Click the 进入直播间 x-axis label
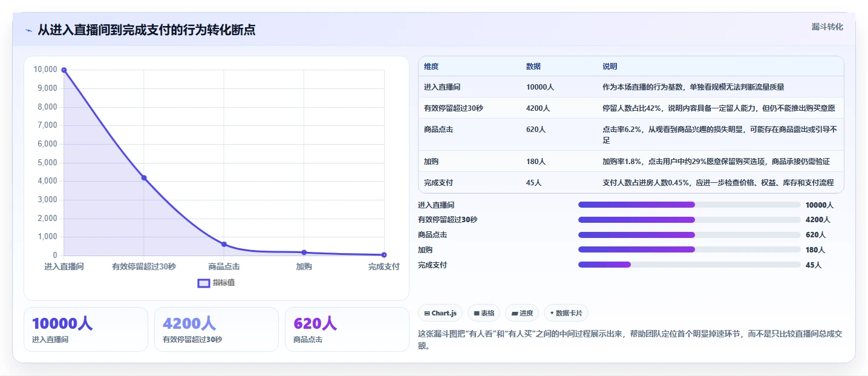Viewport: 868px width, 376px height. [x=64, y=266]
